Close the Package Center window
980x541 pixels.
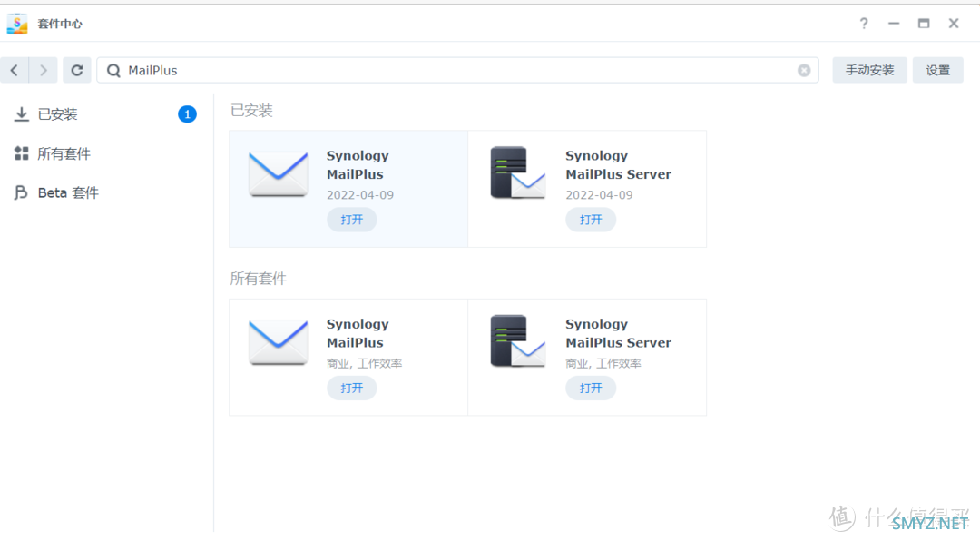pyautogui.click(x=954, y=24)
